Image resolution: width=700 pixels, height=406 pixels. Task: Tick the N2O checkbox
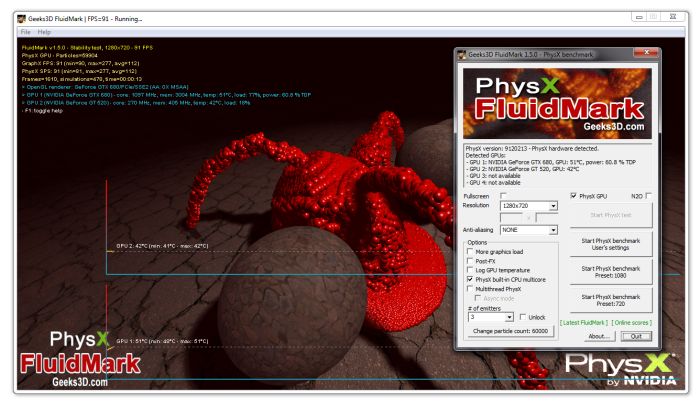coord(648,196)
